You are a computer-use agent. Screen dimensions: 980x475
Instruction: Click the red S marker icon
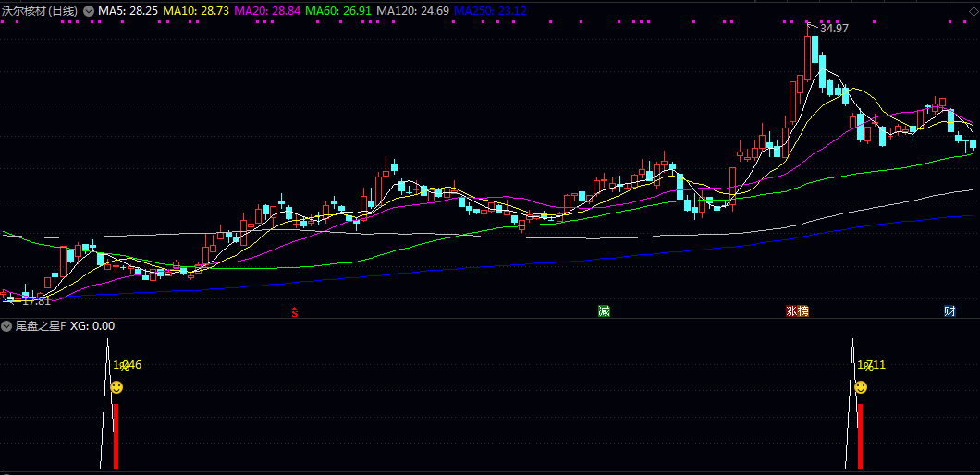tap(295, 311)
